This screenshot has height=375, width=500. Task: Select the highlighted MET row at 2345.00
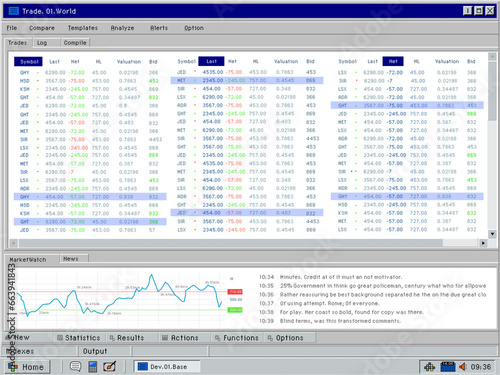point(247,80)
